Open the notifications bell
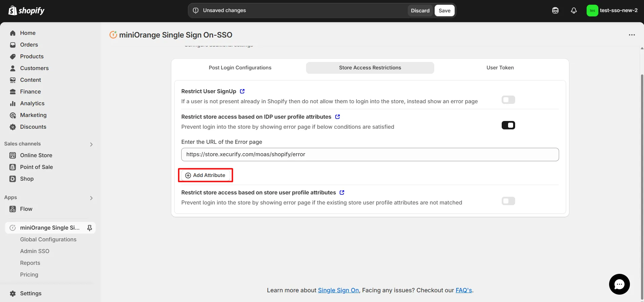Viewport: 644px width, 302px height. tap(574, 10)
